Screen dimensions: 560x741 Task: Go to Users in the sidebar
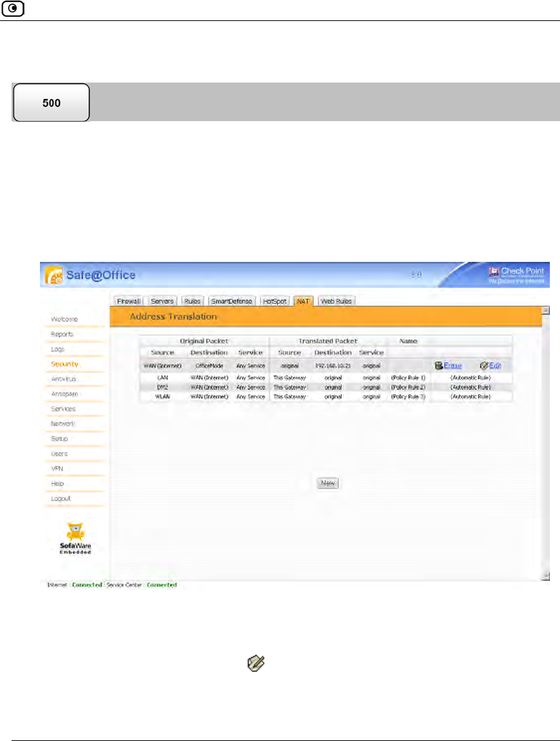60,453
